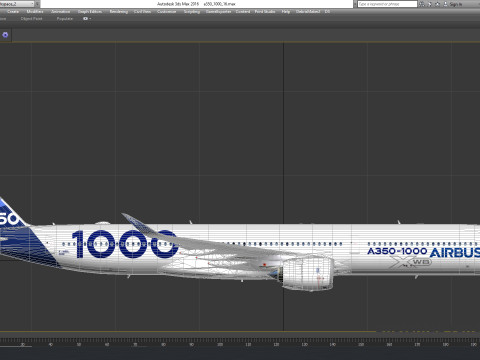Screen dimensions: 480x360
Task: Click the favorites star icon in title bar
Action: coord(437,4)
